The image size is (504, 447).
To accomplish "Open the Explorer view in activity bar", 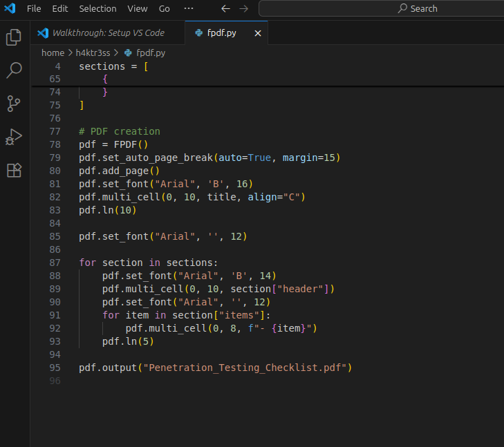I will tap(14, 37).
